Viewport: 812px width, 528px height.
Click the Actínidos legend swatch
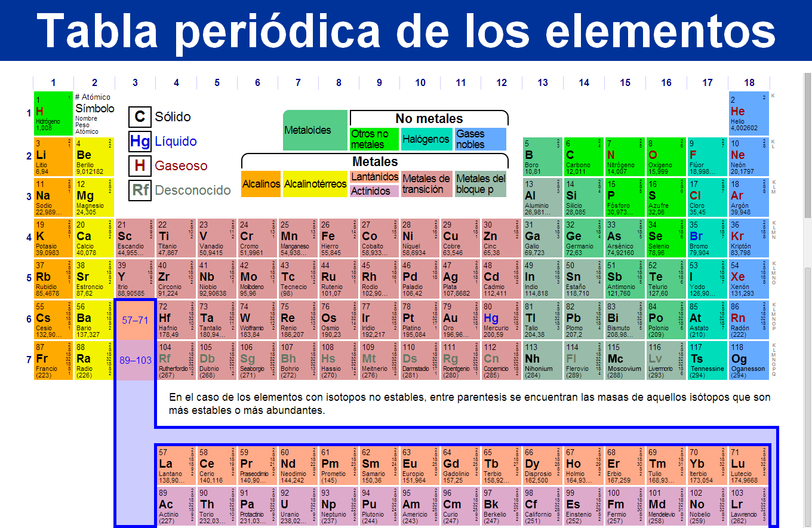click(x=374, y=191)
